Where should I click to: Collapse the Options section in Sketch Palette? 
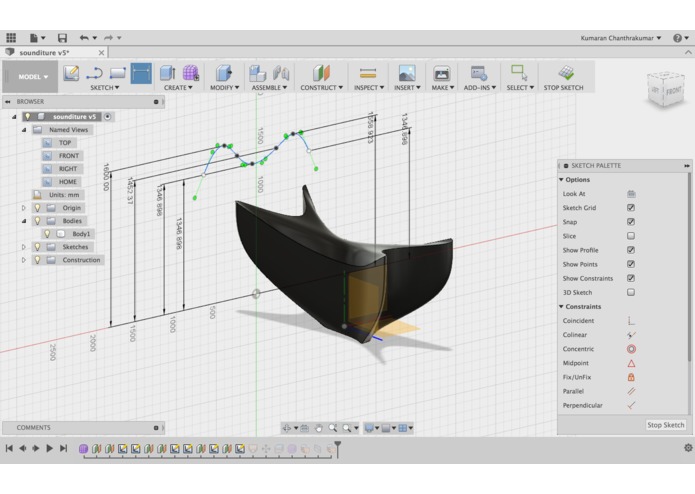click(562, 180)
